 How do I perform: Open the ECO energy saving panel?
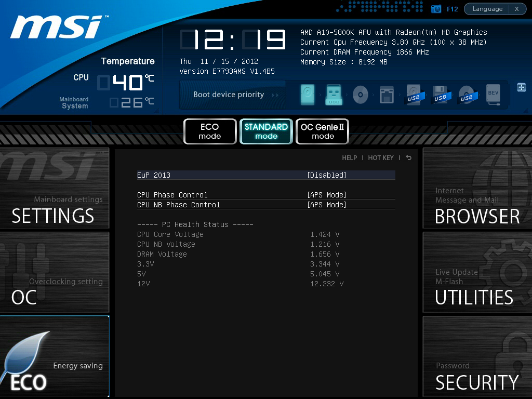tap(55, 356)
